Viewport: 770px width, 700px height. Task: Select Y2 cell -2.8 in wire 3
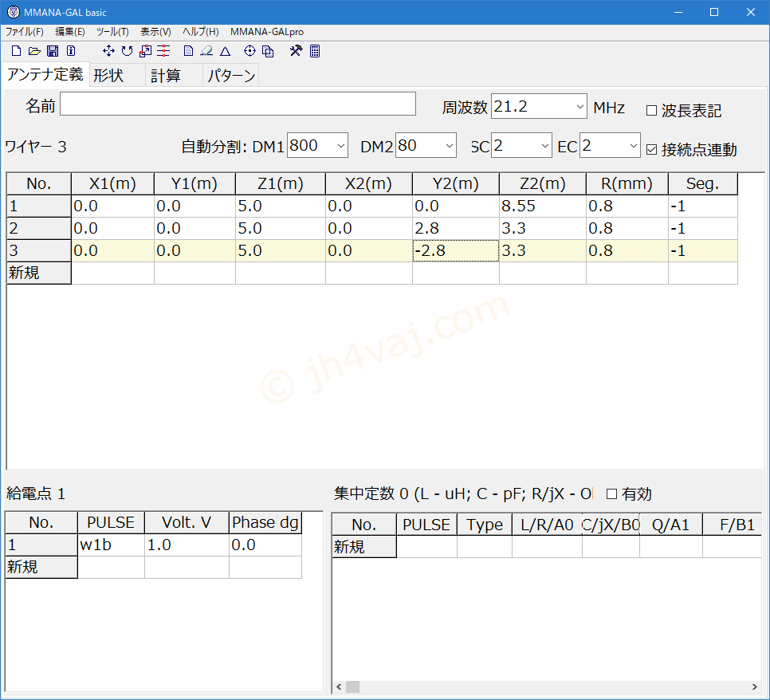pos(455,250)
